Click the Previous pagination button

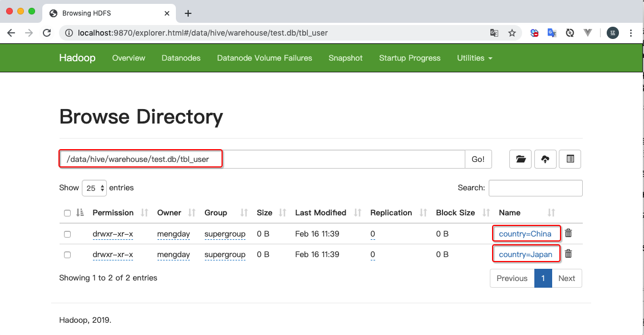tap(512, 278)
